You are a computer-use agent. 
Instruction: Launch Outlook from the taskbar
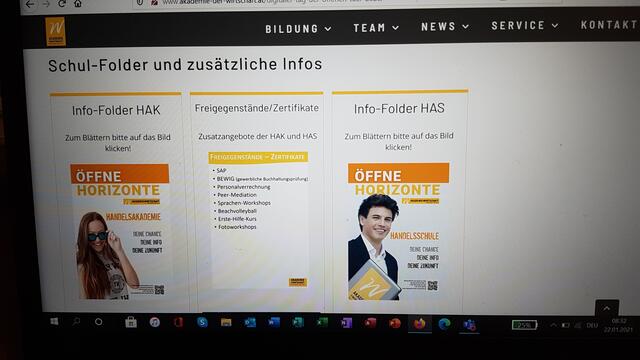pyautogui.click(x=250, y=323)
